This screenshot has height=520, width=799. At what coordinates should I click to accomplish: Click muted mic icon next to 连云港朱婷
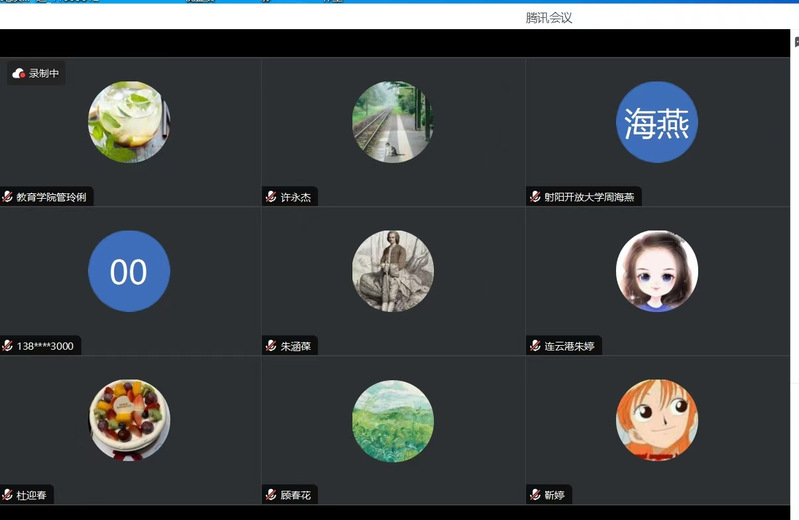535,346
